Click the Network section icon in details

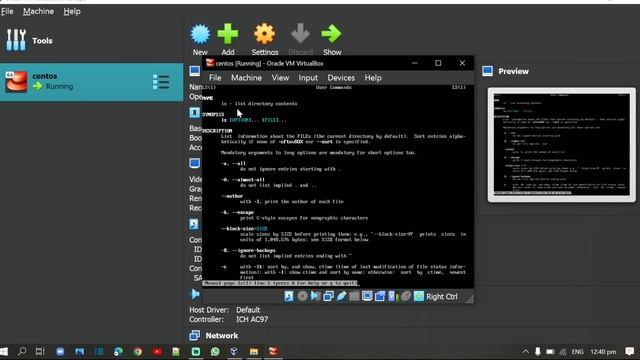(x=195, y=335)
